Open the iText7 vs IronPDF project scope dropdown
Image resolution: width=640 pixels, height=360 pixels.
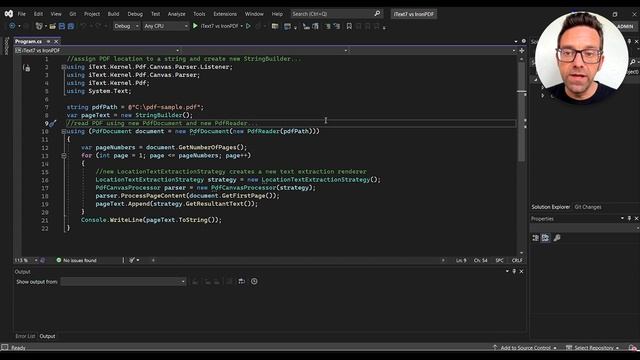pyautogui.click(x=97, y=51)
